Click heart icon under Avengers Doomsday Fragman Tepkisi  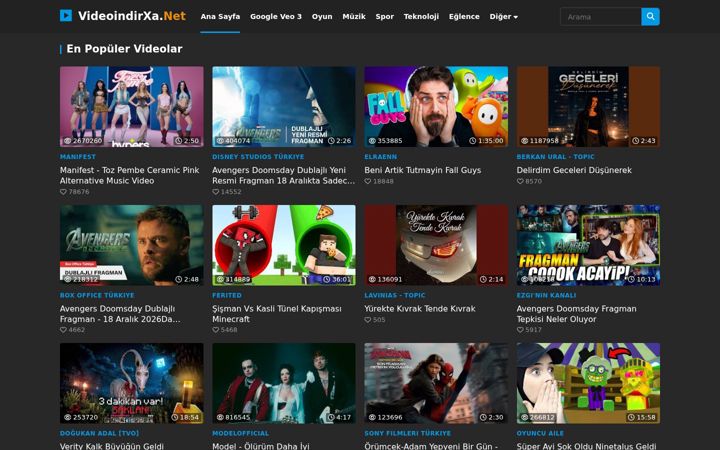(x=520, y=330)
